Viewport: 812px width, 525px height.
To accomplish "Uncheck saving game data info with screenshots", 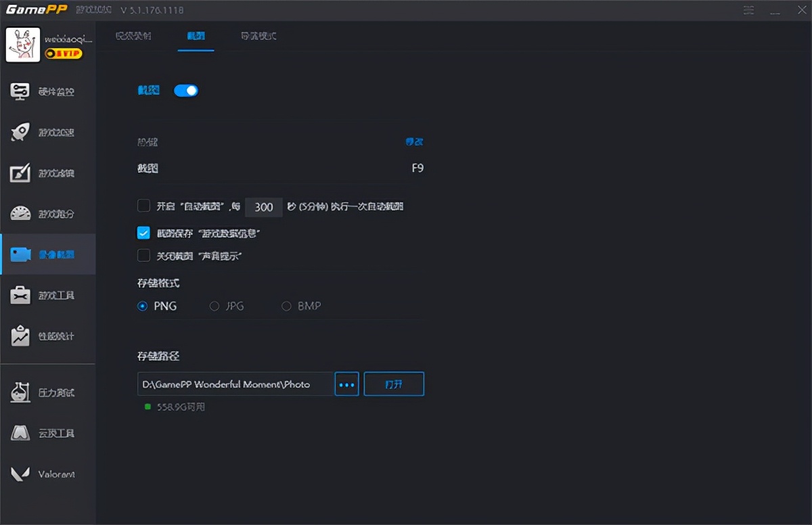I will [143, 232].
